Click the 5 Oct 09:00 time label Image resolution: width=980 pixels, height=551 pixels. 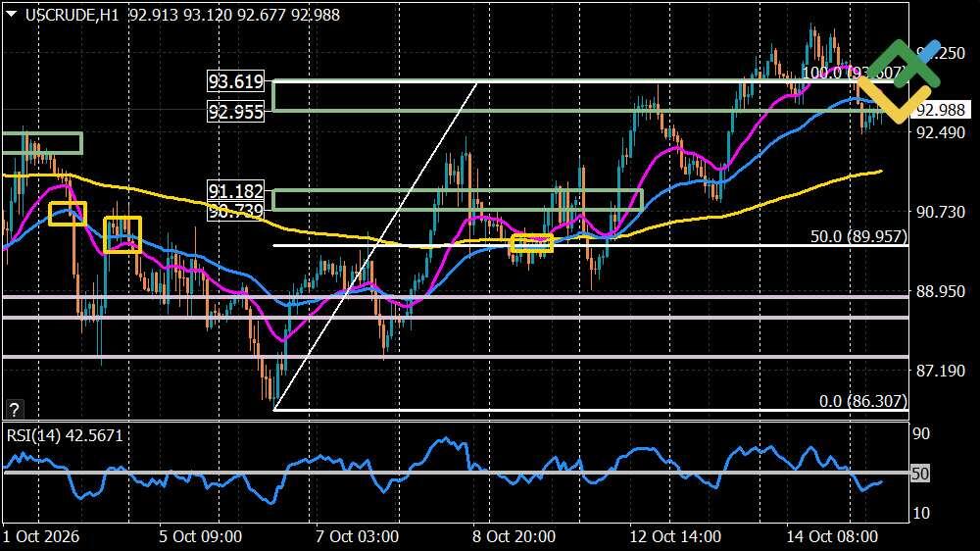[200, 536]
